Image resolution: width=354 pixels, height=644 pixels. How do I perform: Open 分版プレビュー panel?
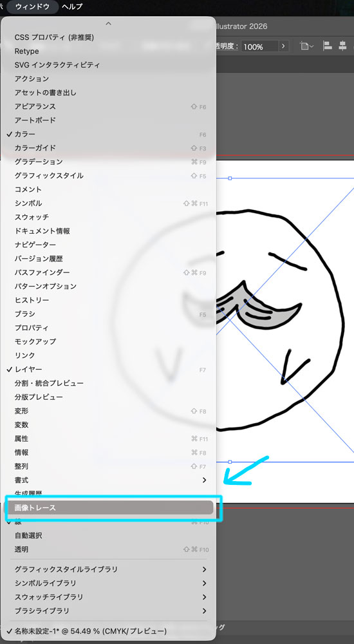(108, 397)
